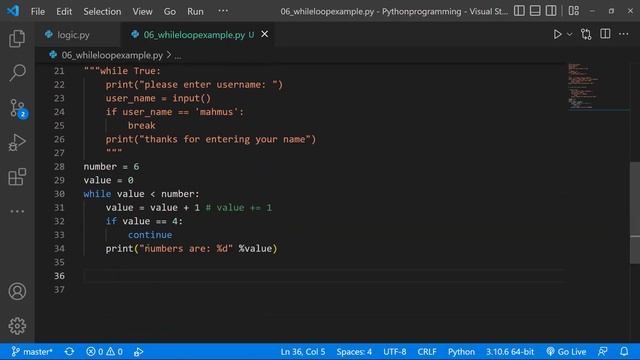Place cursor on 'continue' at line 33
This screenshot has width=640, height=360.
[150, 235]
